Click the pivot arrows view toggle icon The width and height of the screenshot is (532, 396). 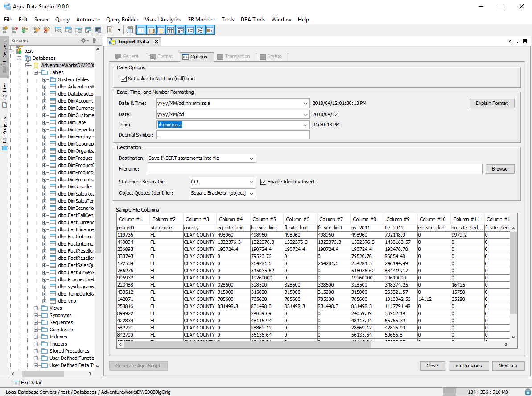[x=180, y=30]
